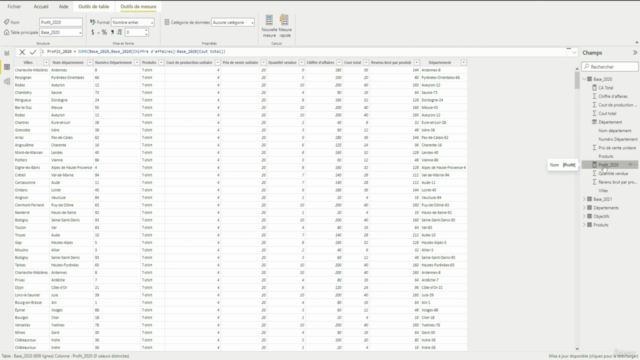640x360 pixels.
Task: Click the Mesure rapide icon
Action: (x=284, y=20)
